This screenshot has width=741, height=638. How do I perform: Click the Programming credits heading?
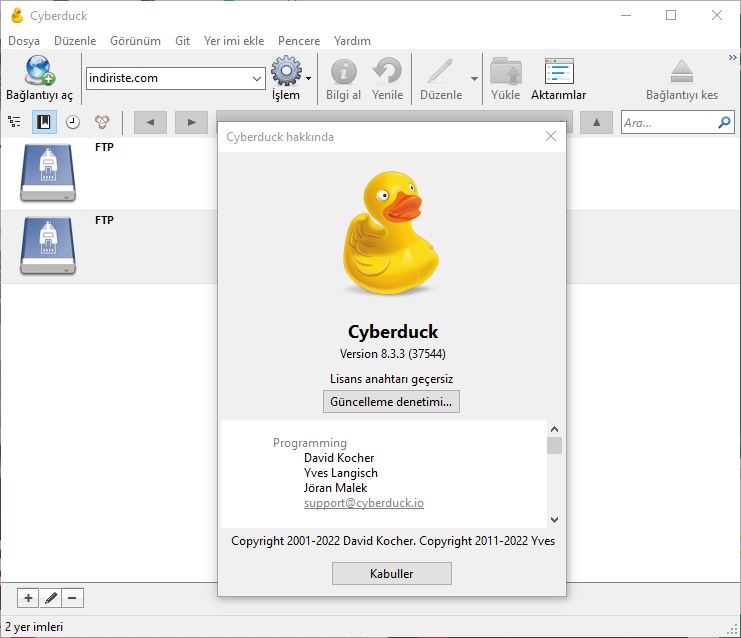(x=310, y=443)
